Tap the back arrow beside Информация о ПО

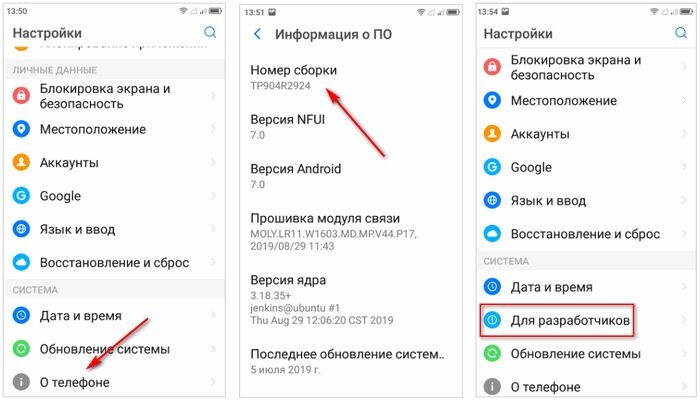click(x=258, y=34)
